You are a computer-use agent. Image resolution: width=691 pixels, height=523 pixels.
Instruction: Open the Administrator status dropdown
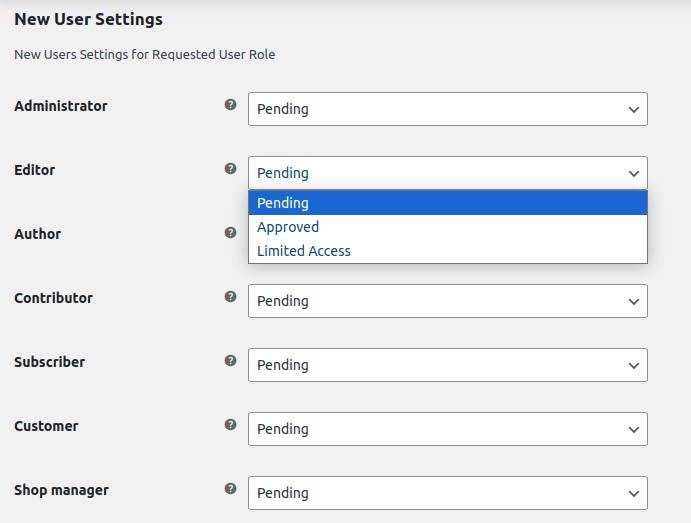[x=447, y=109]
